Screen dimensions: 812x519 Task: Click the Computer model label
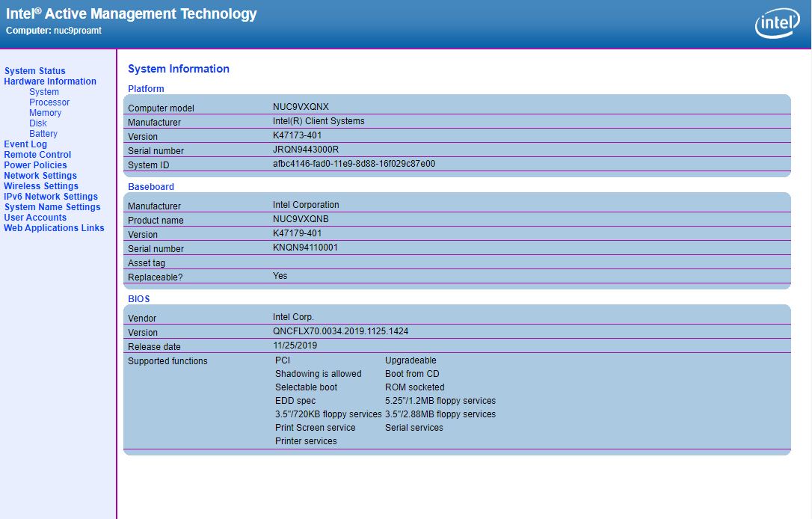tap(161, 108)
